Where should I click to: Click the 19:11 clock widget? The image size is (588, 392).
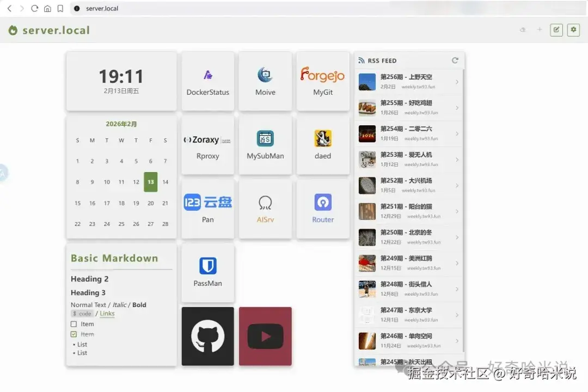[121, 81]
